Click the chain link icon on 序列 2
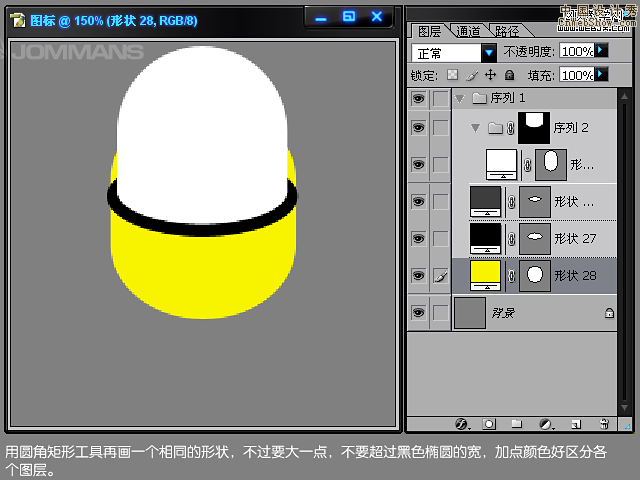Viewport: 640px width, 480px height. (510, 128)
